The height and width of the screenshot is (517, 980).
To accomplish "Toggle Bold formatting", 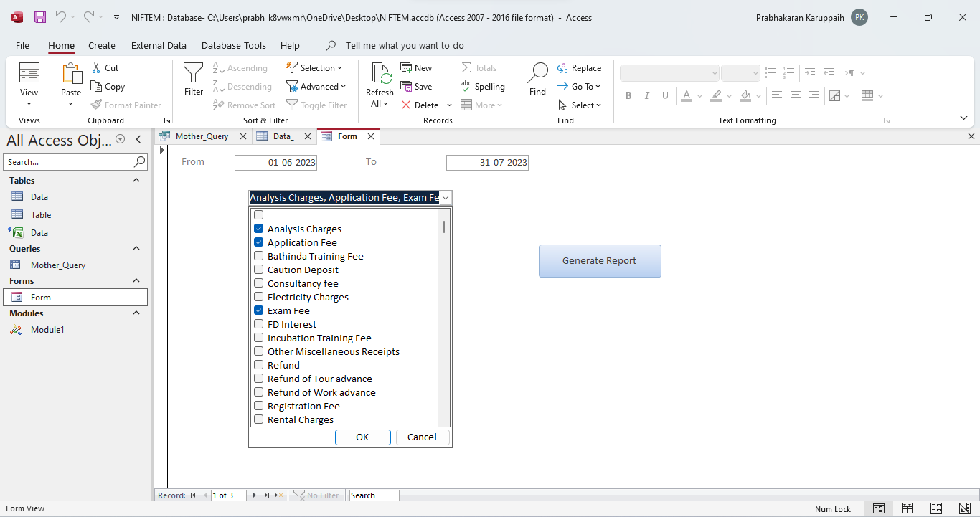I will [628, 95].
